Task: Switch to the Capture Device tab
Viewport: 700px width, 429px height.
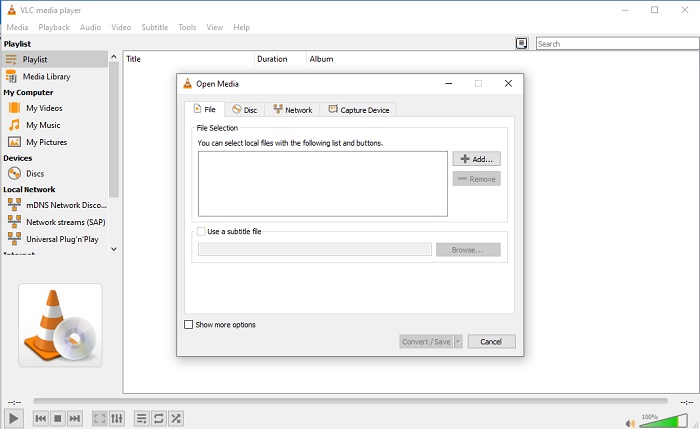Action: 358,110
